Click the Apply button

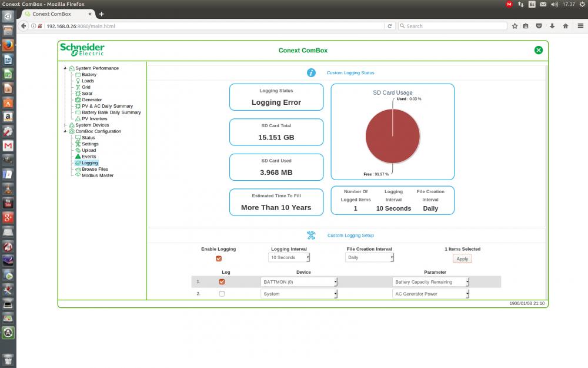462,258
